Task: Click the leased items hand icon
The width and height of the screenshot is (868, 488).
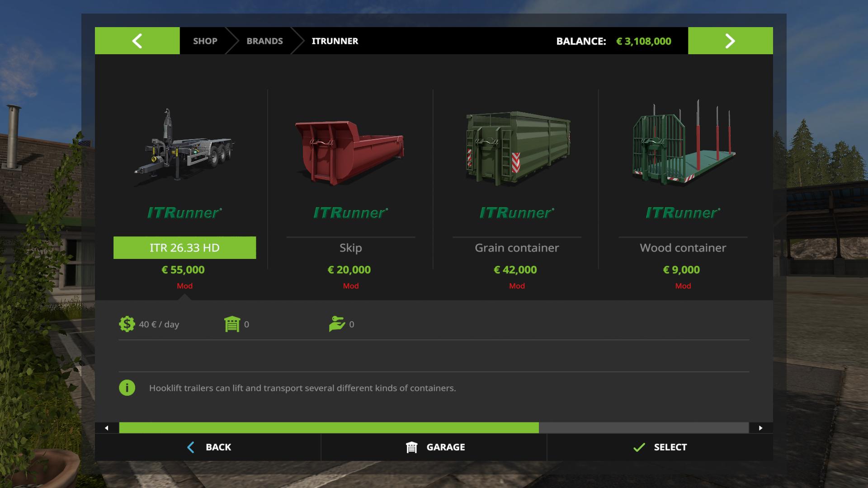Action: click(337, 324)
